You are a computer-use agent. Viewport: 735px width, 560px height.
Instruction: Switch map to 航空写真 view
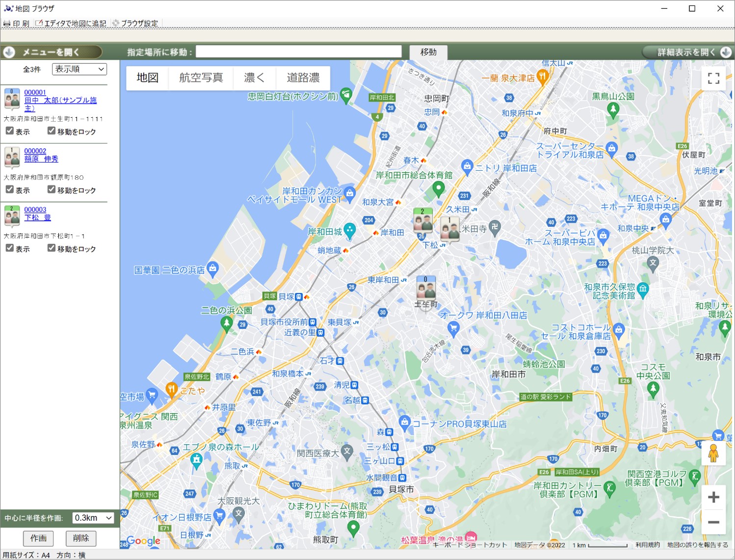(201, 78)
